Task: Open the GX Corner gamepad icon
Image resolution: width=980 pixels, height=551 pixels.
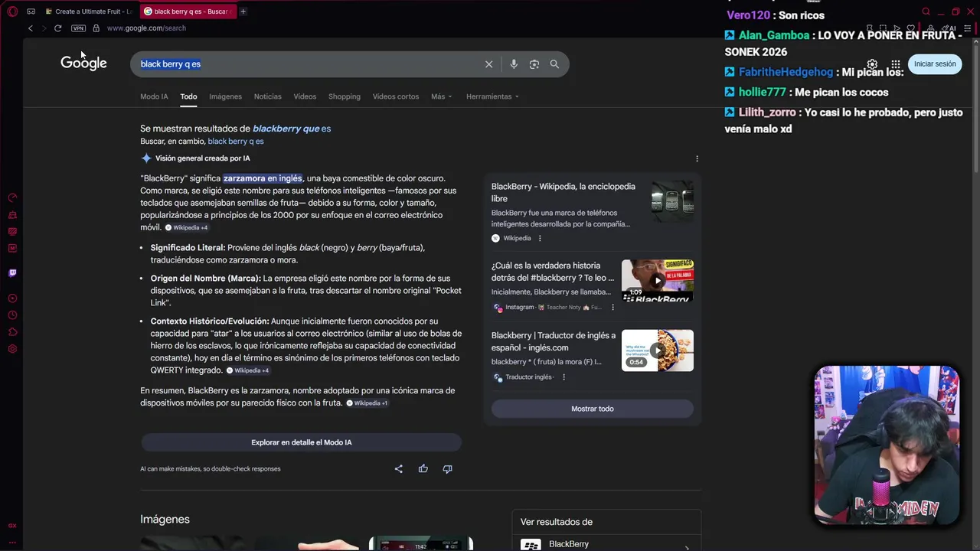Action: click(31, 11)
